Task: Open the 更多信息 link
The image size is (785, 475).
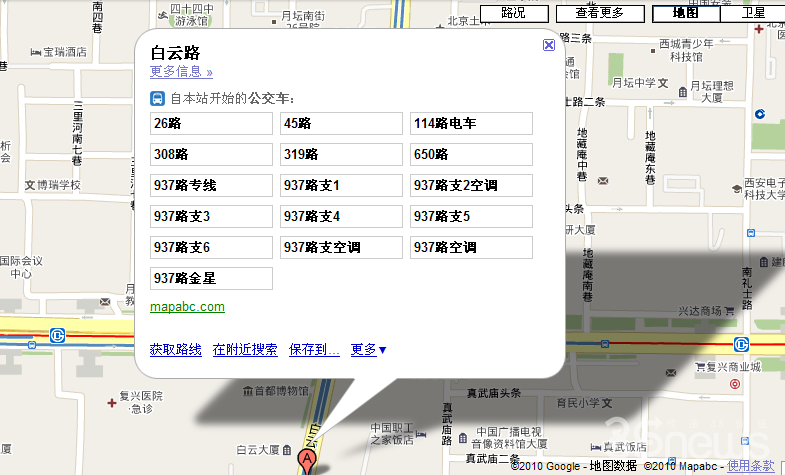Action: tap(181, 72)
